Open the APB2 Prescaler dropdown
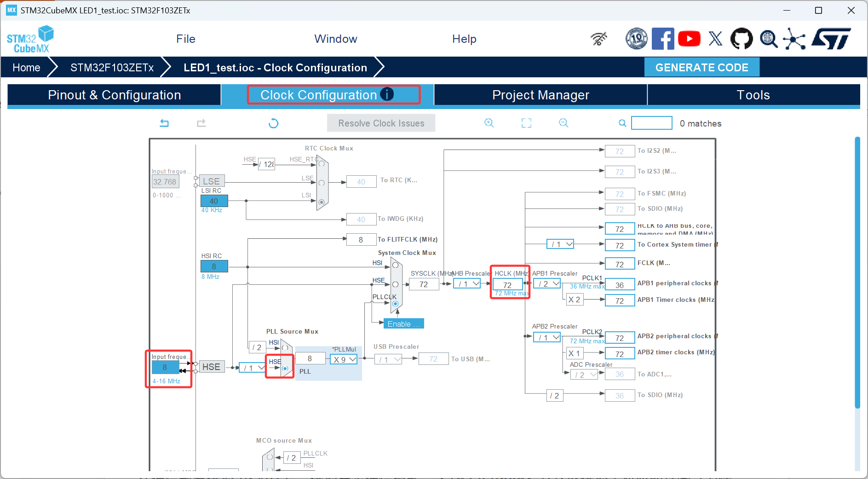868x479 pixels. 547,337
